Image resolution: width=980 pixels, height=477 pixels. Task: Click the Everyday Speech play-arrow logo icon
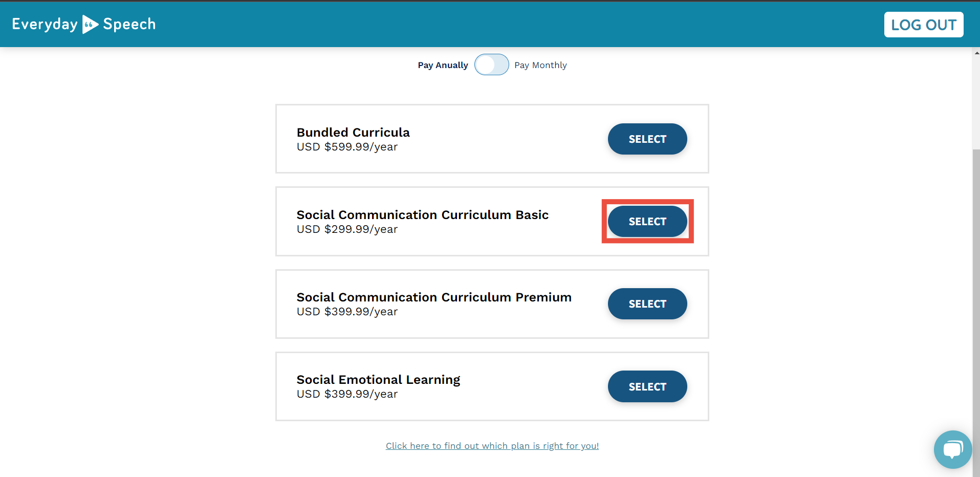tap(90, 24)
